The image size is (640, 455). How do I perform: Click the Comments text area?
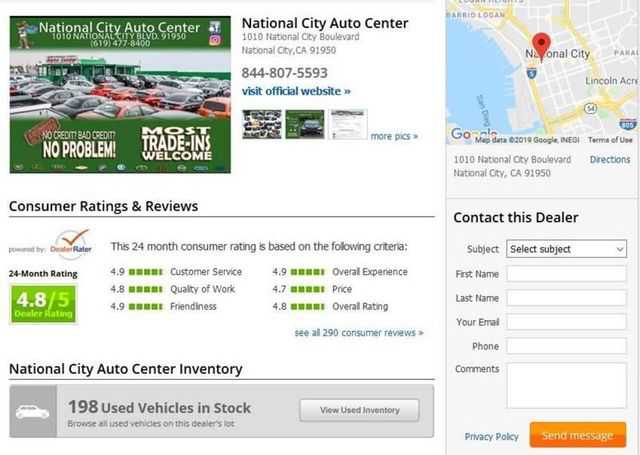[566, 385]
